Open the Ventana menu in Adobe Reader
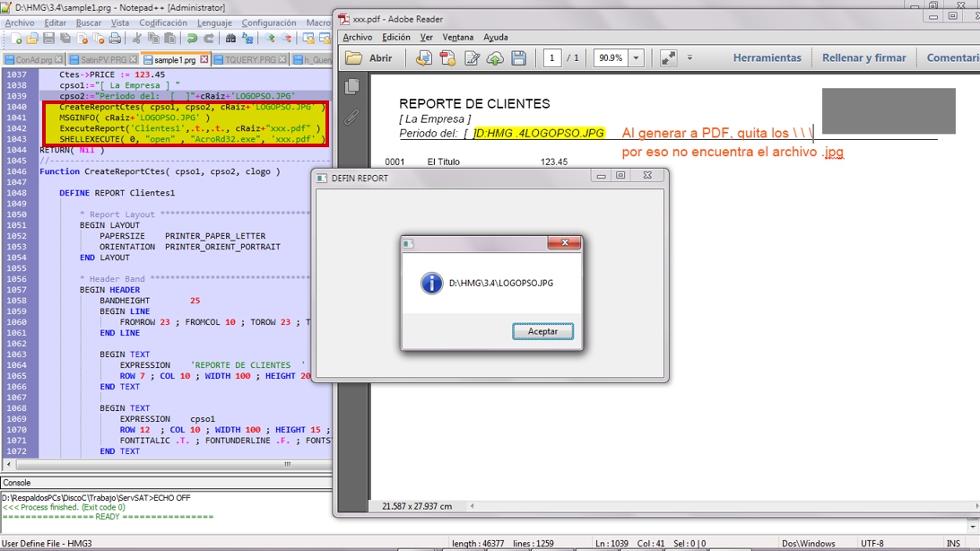The width and height of the screenshot is (980, 551). tap(457, 38)
